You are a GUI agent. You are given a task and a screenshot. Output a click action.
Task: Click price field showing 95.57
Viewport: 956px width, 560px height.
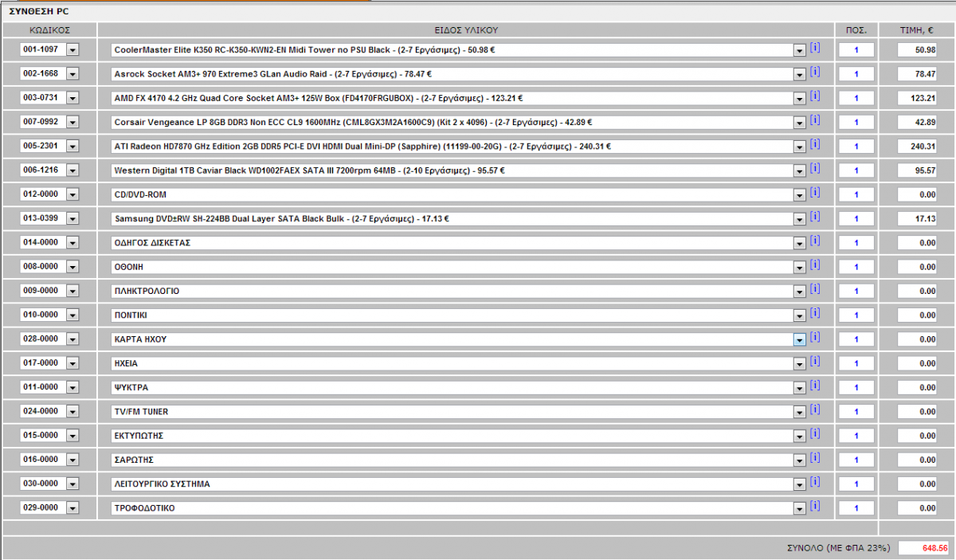pyautogui.click(x=918, y=170)
